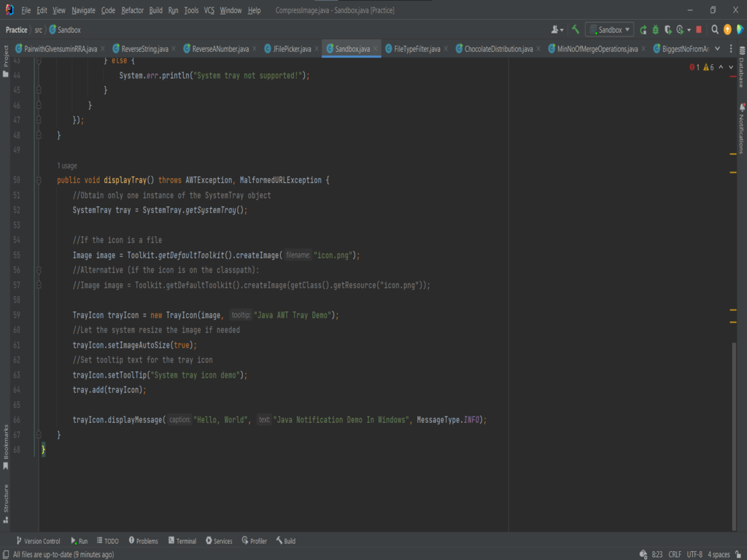Click the red error count indicator
The height and width of the screenshot is (560, 747).
[694, 67]
